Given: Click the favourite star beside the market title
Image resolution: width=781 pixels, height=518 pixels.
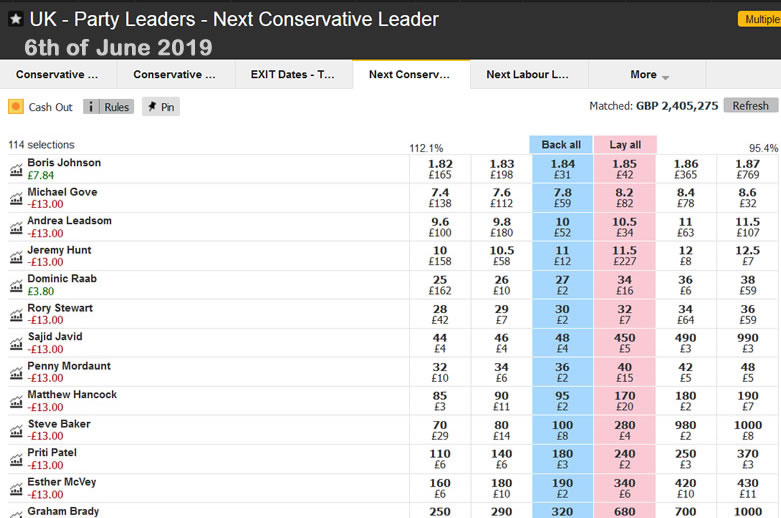Looking at the screenshot, I should pyautogui.click(x=16, y=19).
